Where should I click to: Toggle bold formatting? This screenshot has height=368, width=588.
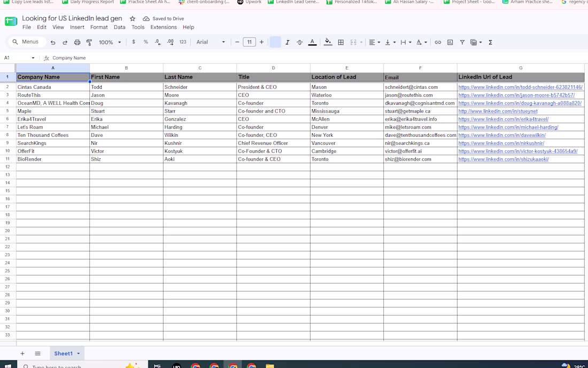click(x=275, y=42)
